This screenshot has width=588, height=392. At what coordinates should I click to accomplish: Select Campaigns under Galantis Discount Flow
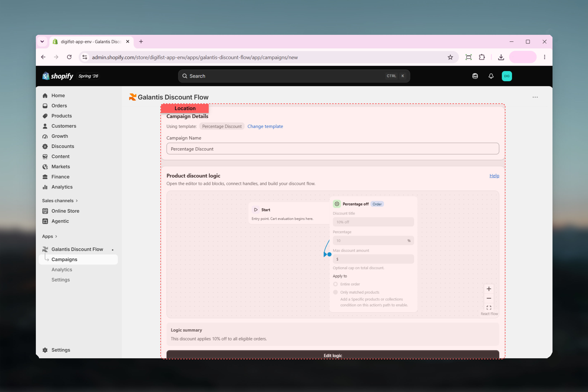(78, 259)
